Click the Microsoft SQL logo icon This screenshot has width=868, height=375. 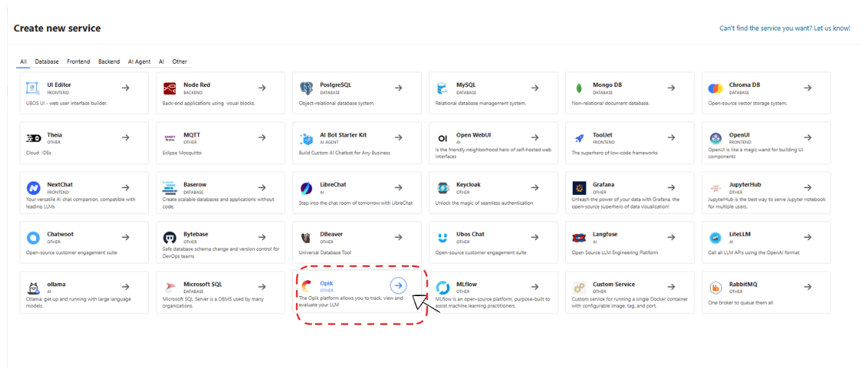click(169, 288)
